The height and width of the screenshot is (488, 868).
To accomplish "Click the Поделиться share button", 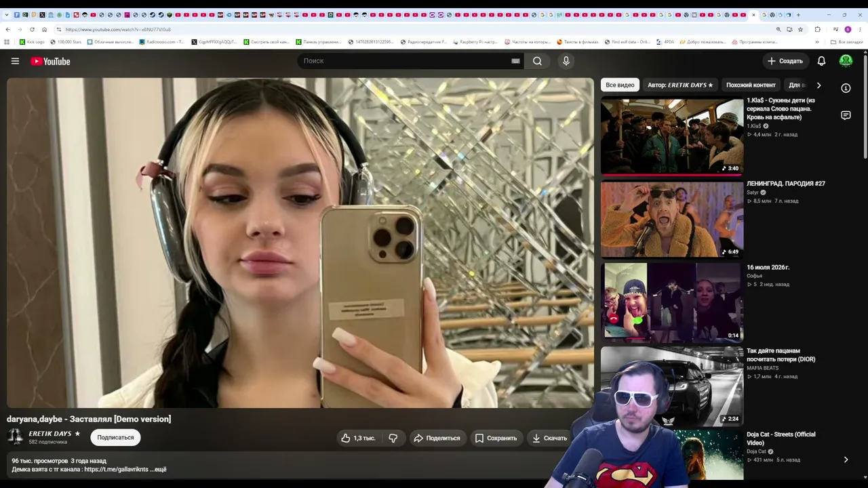I will [x=437, y=438].
